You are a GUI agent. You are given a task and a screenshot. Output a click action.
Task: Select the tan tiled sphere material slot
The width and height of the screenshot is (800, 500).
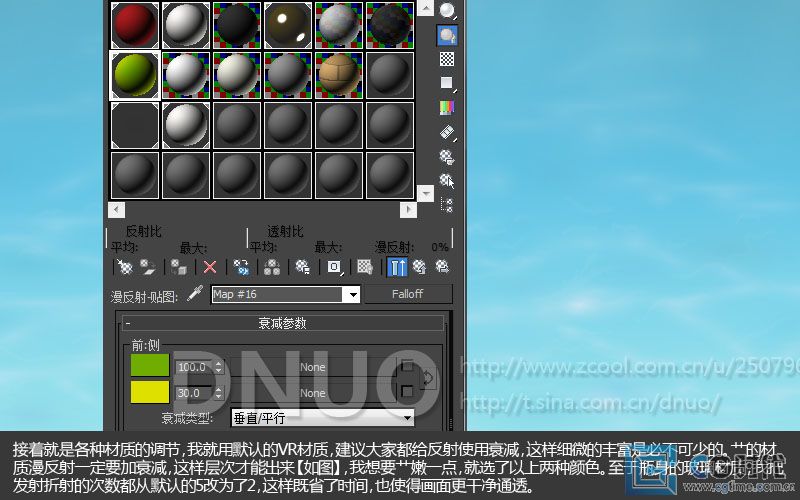(339, 75)
